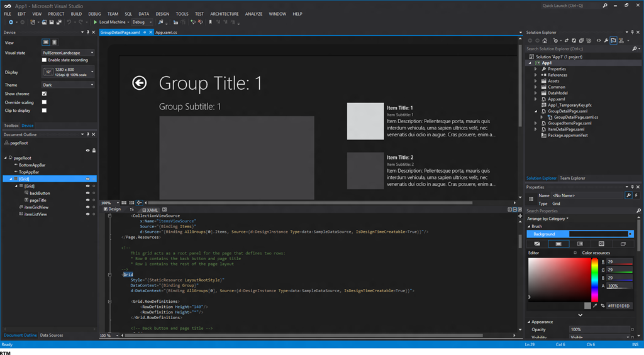Click the Start debugging green play icon

point(96,22)
